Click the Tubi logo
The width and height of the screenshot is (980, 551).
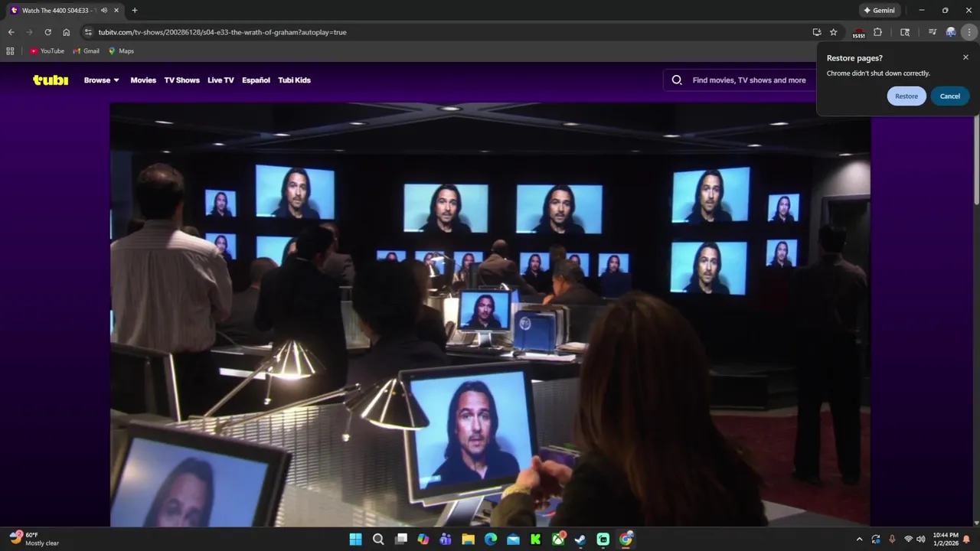pyautogui.click(x=51, y=80)
